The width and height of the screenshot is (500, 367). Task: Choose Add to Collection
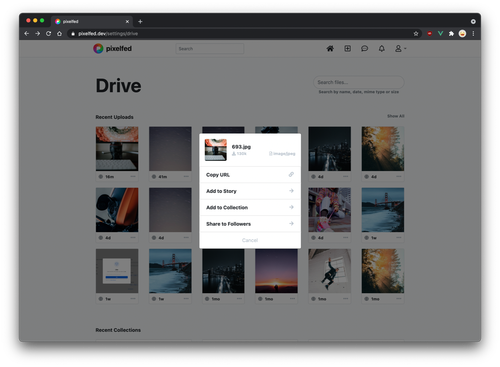(250, 207)
